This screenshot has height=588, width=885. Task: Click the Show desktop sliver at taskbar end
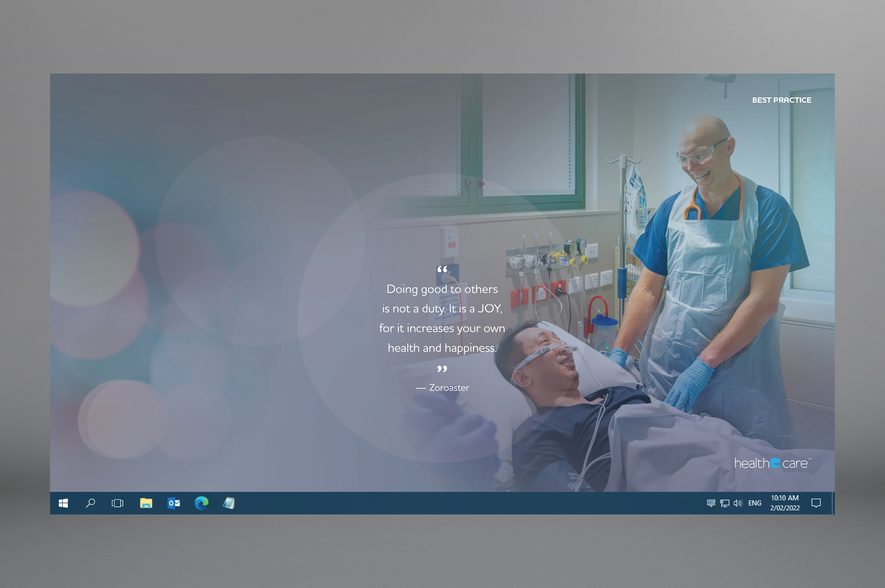[833, 503]
